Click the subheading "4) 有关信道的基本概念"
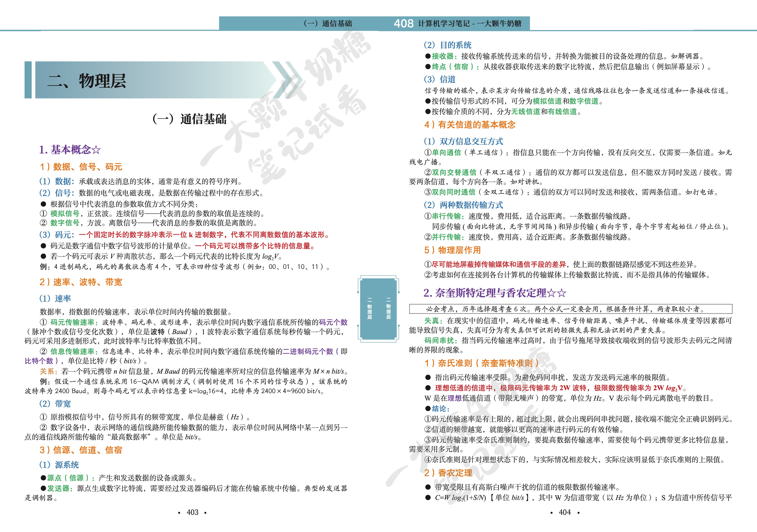757x532 pixels. pyautogui.click(x=470, y=125)
